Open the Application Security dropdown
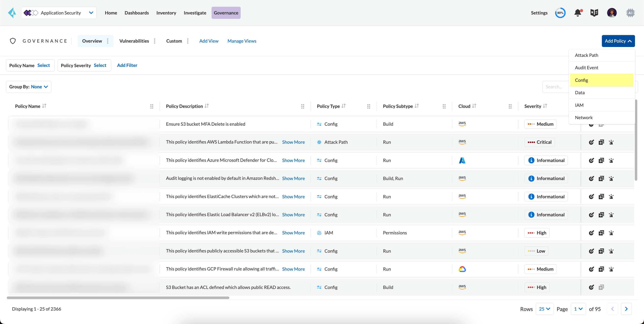This screenshot has height=324, width=644. click(59, 13)
